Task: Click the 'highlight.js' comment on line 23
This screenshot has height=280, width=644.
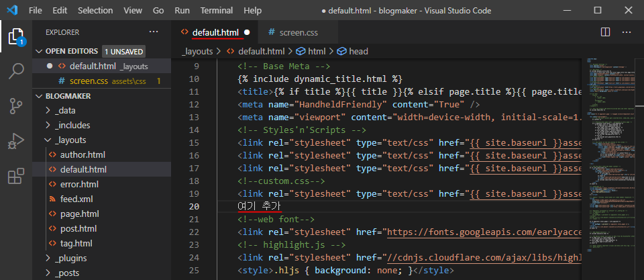Action: tap(292, 245)
